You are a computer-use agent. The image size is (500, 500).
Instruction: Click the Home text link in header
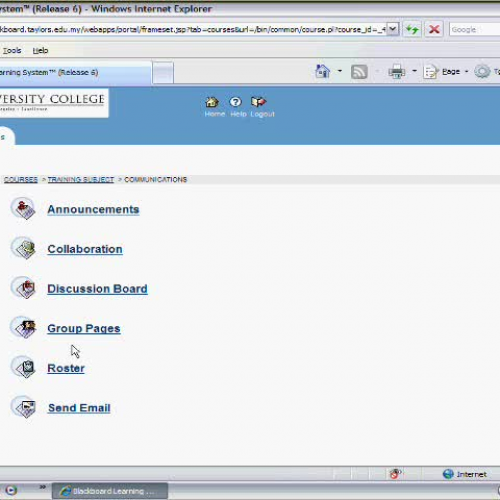tap(215, 114)
